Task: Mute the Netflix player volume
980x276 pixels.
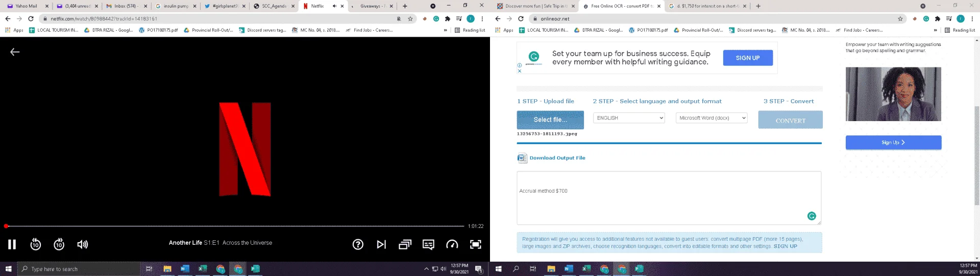Action: point(83,244)
